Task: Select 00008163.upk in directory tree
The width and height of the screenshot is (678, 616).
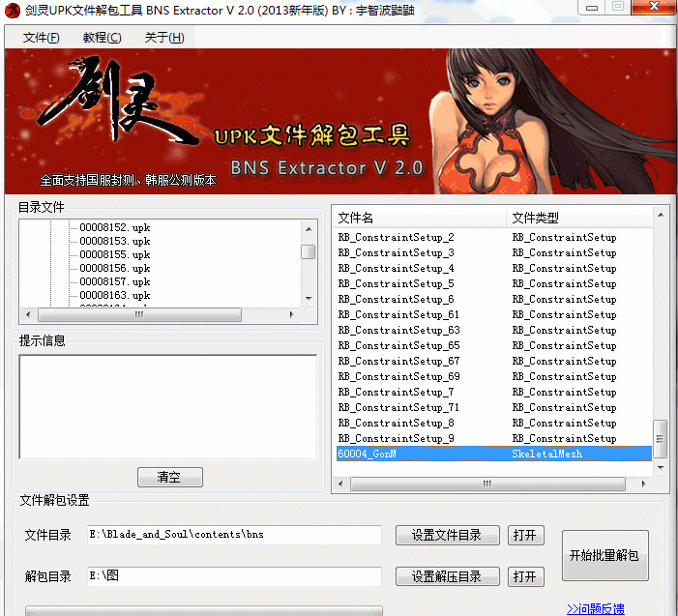Action: click(x=114, y=295)
